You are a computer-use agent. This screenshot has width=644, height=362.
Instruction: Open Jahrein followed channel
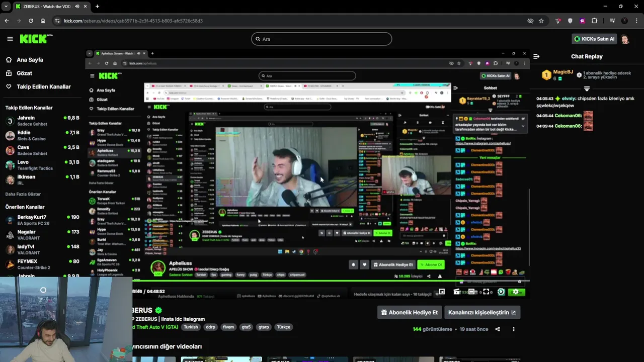click(x=42, y=121)
